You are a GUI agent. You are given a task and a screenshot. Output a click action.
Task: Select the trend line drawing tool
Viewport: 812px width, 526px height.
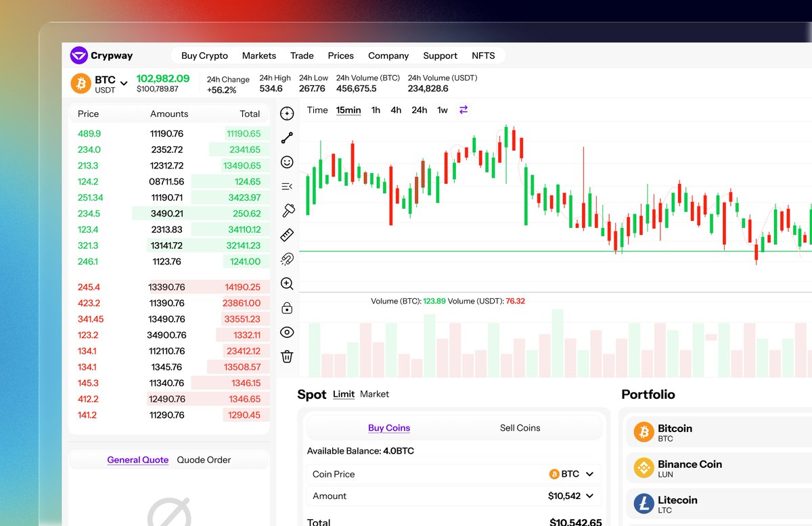coord(287,138)
